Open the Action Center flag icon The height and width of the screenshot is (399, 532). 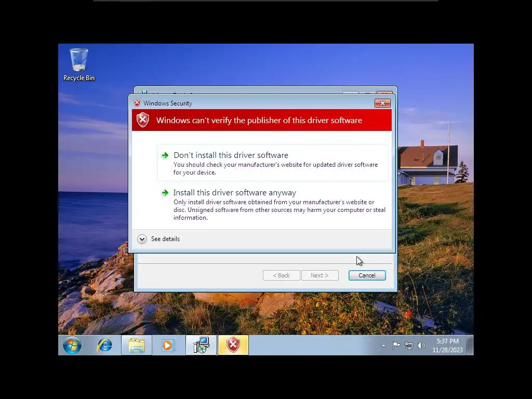click(396, 345)
